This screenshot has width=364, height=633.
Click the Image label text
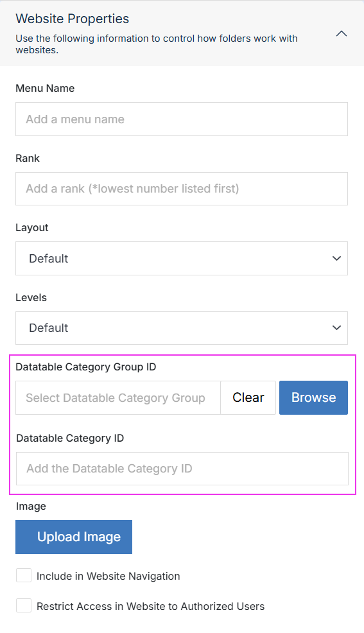tap(31, 507)
